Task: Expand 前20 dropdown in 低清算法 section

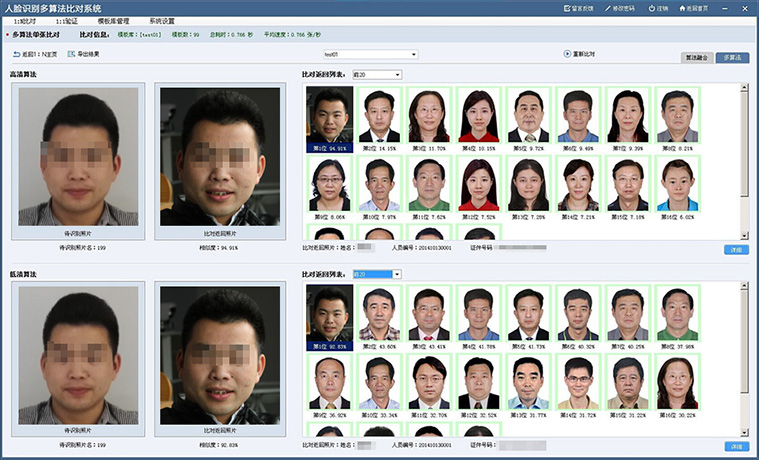Action: point(397,274)
